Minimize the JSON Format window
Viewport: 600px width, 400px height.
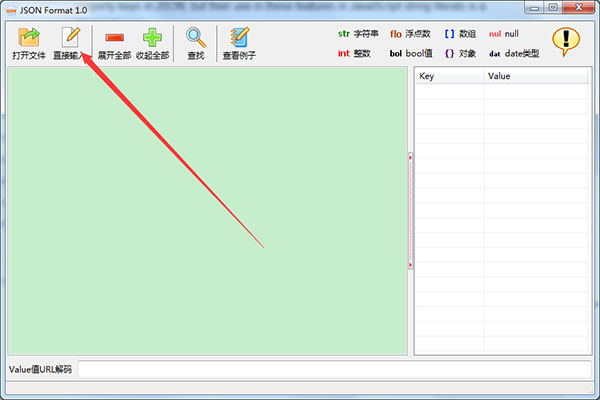pos(535,8)
